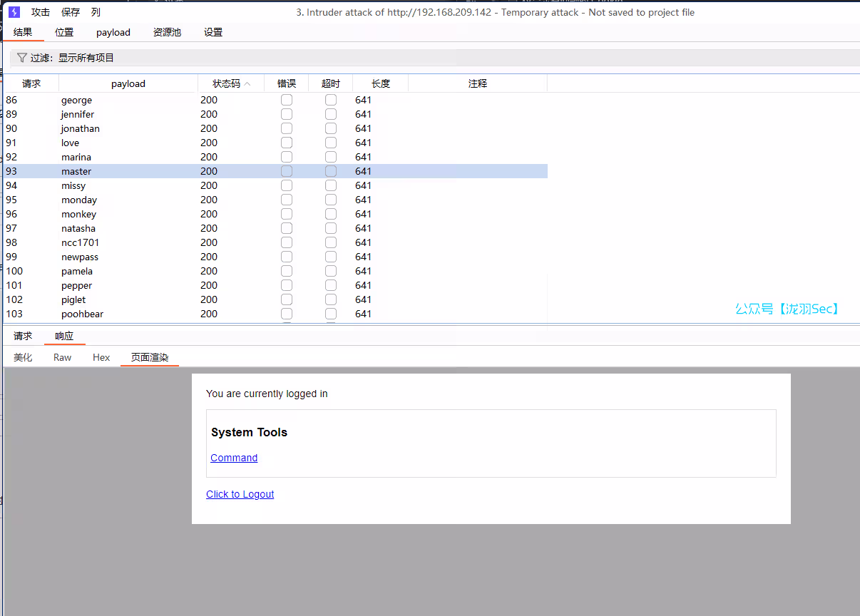Click the Burp Suite lightning logo icon
This screenshot has width=860, height=616.
[x=14, y=12]
